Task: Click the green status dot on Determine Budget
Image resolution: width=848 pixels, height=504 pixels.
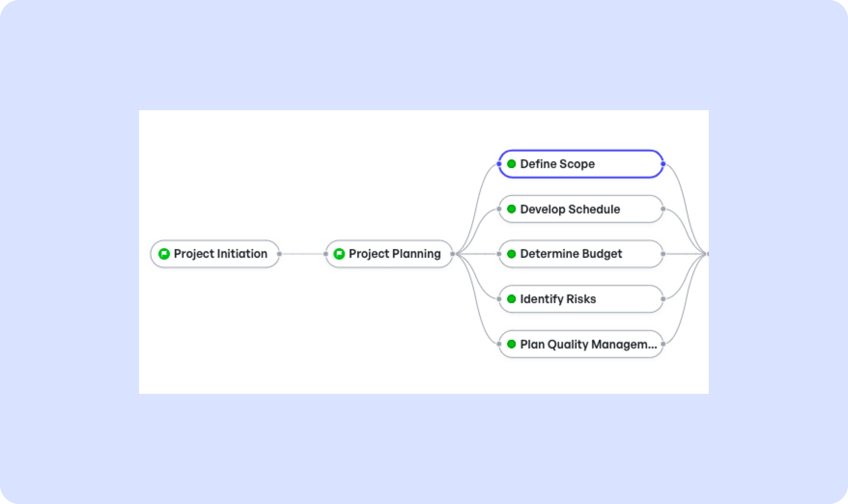Action: (512, 254)
